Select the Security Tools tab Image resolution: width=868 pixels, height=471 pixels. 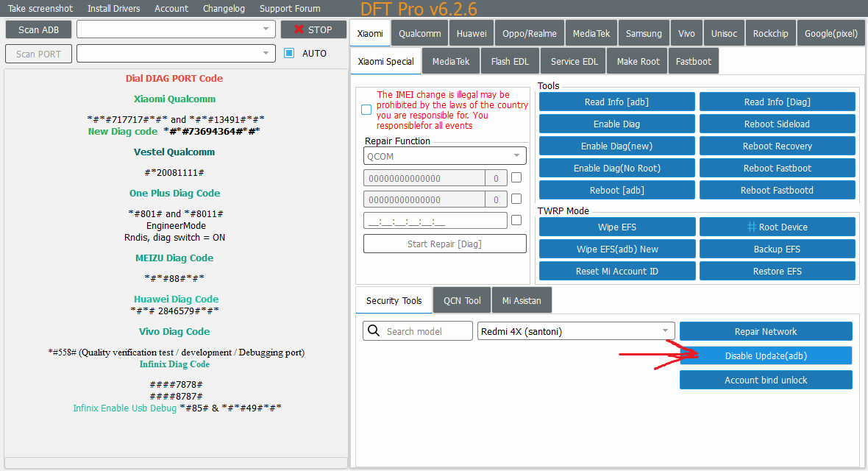tap(394, 300)
